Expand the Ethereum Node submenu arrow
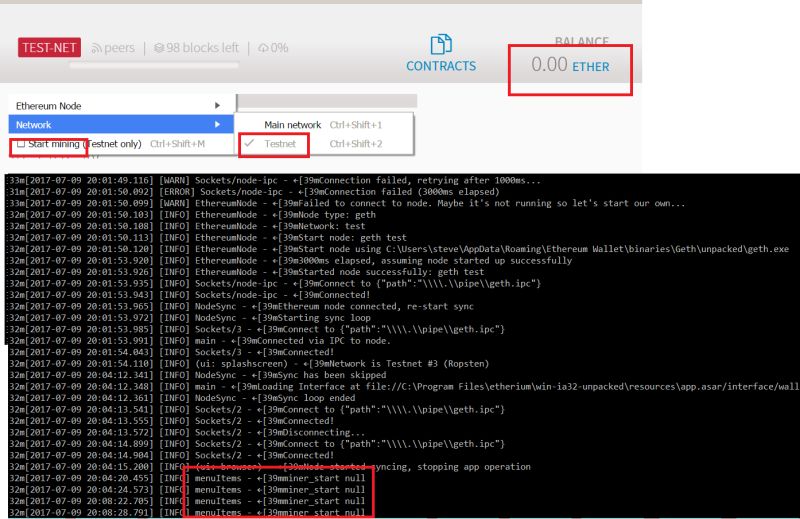Screen dimensions: 800x519 pyautogui.click(x=217, y=106)
